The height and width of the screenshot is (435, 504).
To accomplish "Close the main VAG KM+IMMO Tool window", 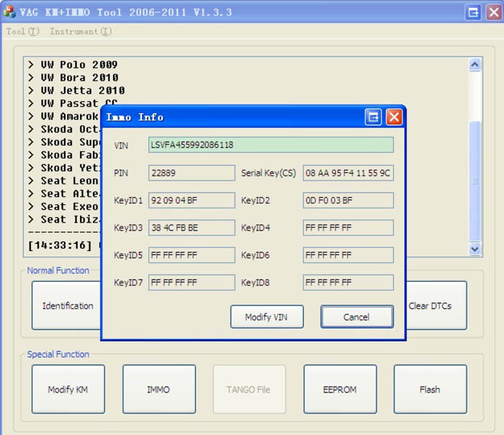I will click(x=494, y=12).
